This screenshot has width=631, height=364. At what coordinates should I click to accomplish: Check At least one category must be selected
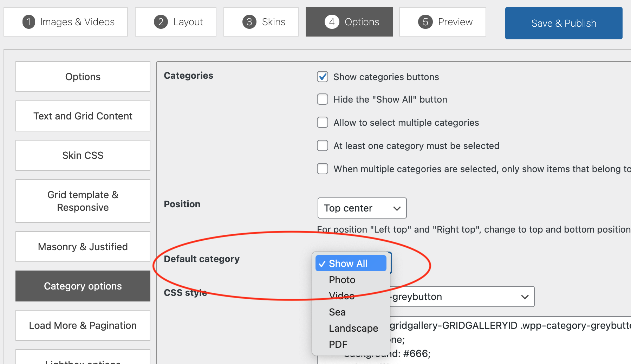pyautogui.click(x=323, y=146)
